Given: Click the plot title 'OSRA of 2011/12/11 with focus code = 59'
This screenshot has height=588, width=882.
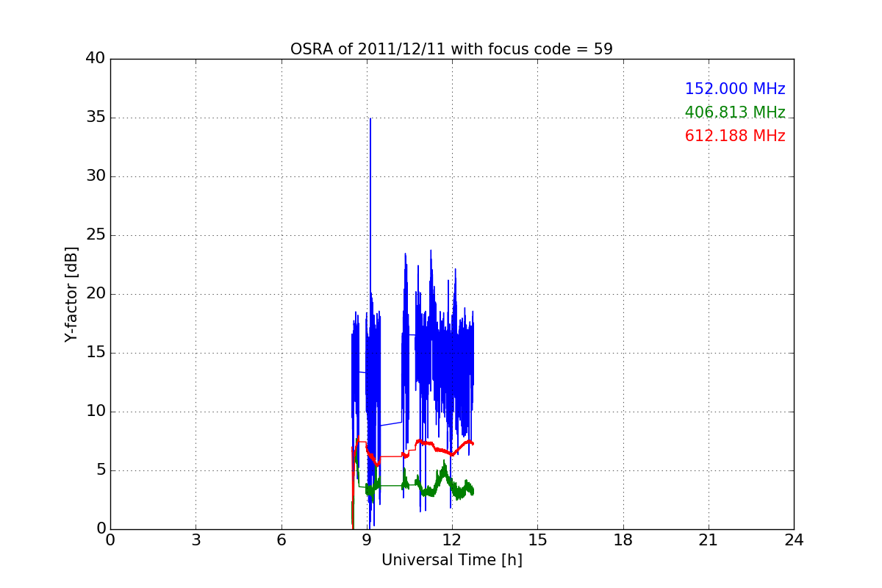Looking at the screenshot, I should point(451,49).
